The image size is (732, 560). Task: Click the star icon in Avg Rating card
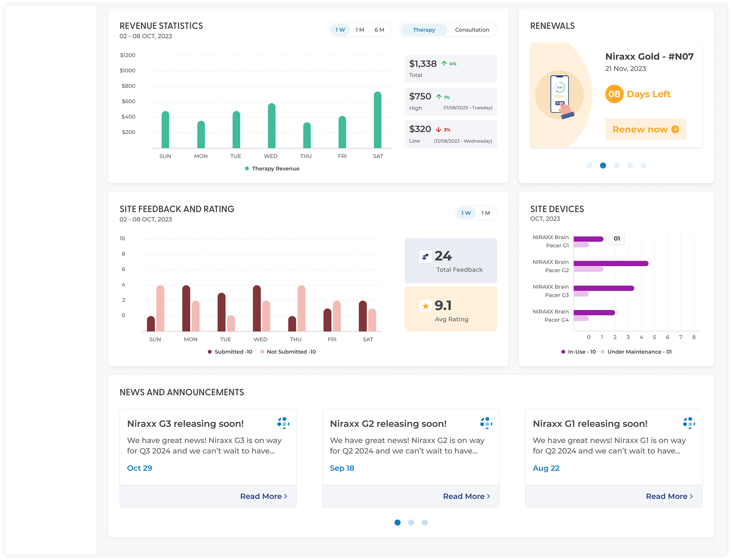point(425,305)
